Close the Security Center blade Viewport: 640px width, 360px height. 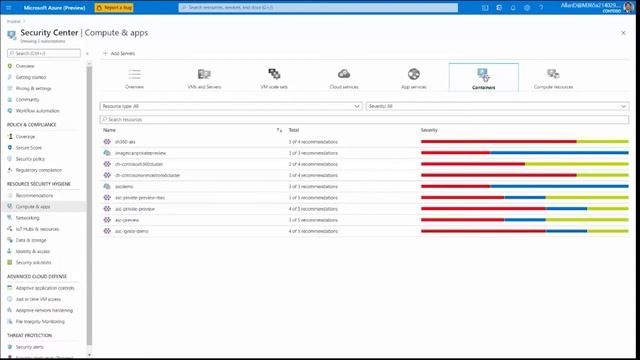coord(623,33)
